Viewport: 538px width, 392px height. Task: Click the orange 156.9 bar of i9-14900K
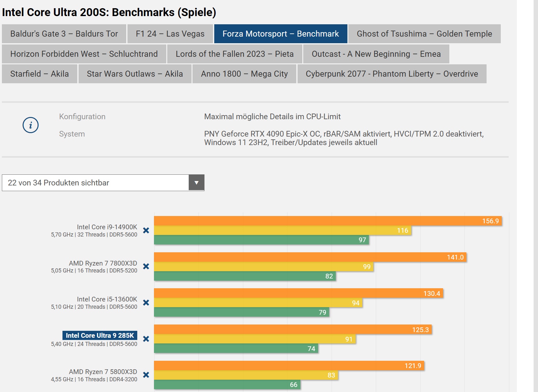[328, 221]
